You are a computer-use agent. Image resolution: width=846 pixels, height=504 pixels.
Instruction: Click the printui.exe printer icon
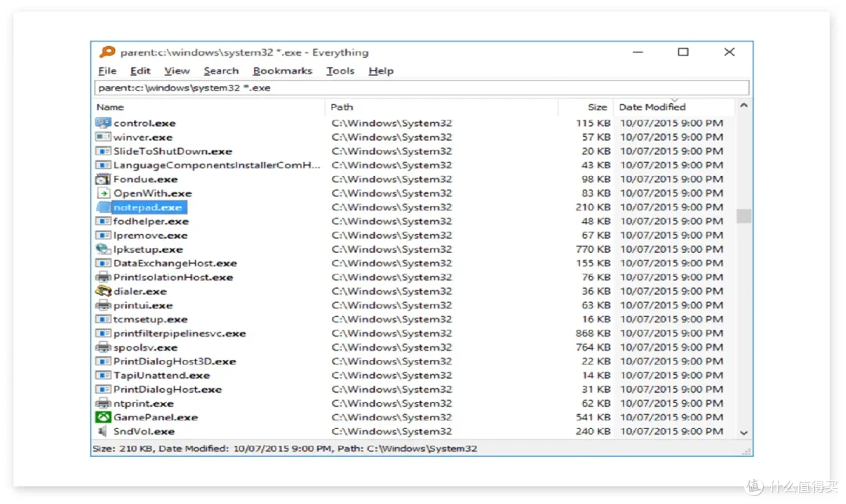click(x=103, y=305)
